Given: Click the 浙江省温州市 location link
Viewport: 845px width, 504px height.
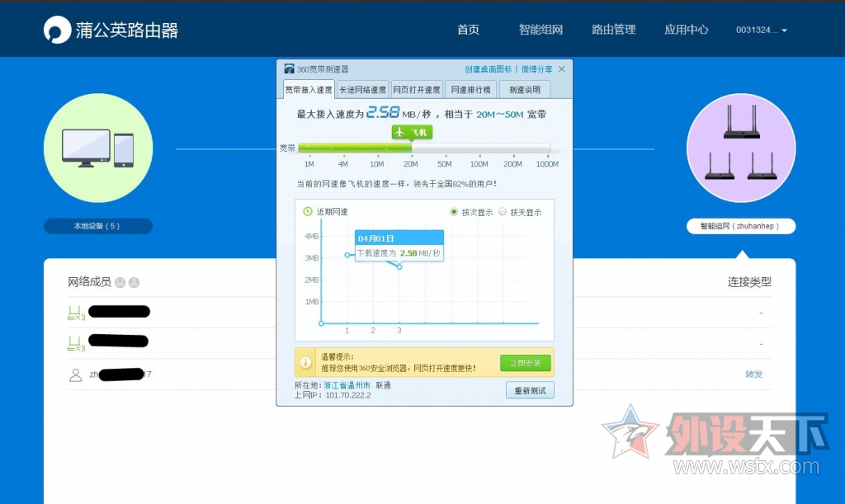Looking at the screenshot, I should pos(347,385).
